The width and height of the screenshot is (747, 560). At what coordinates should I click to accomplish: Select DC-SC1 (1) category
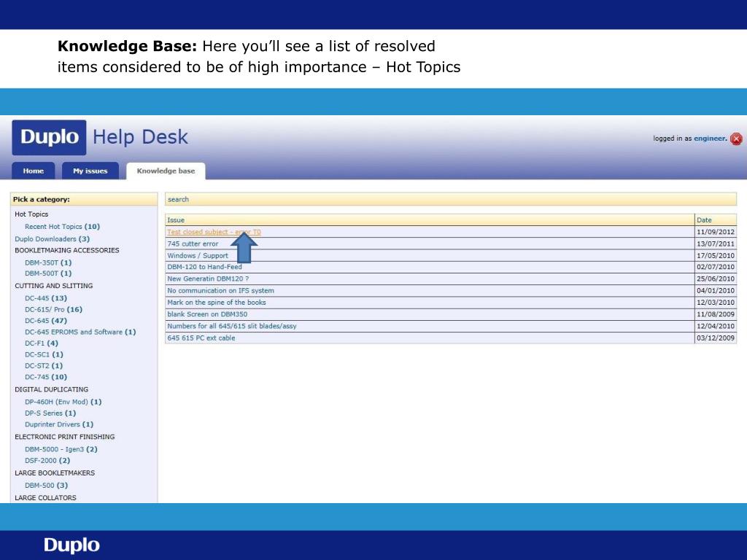point(44,354)
